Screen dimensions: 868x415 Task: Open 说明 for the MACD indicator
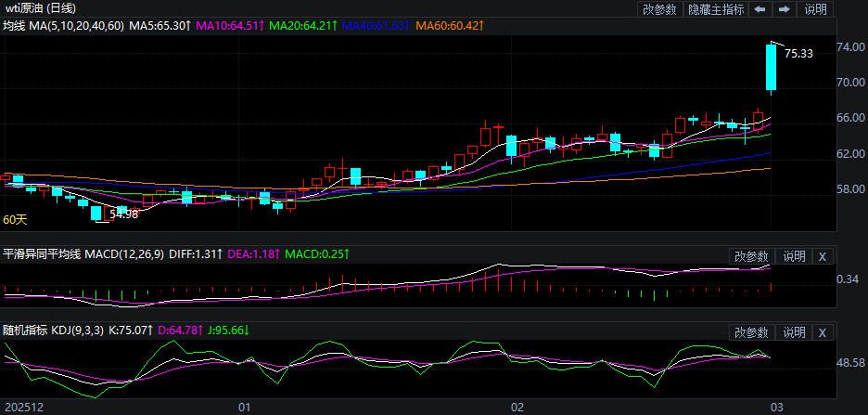(795, 256)
